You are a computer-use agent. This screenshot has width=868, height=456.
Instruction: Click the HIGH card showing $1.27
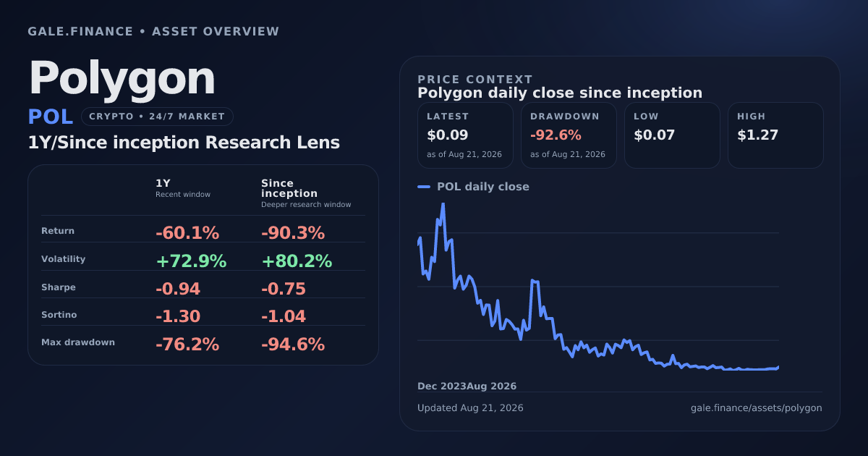point(775,135)
